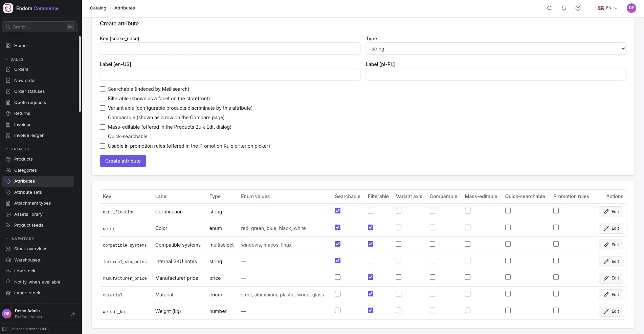644x334 pixels.
Task: Click the Attribute sets tag icon
Action: 8,192
